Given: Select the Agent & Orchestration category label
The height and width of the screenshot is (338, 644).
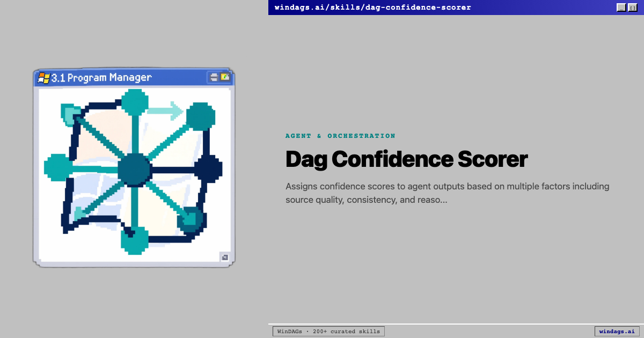Looking at the screenshot, I should click(x=340, y=136).
